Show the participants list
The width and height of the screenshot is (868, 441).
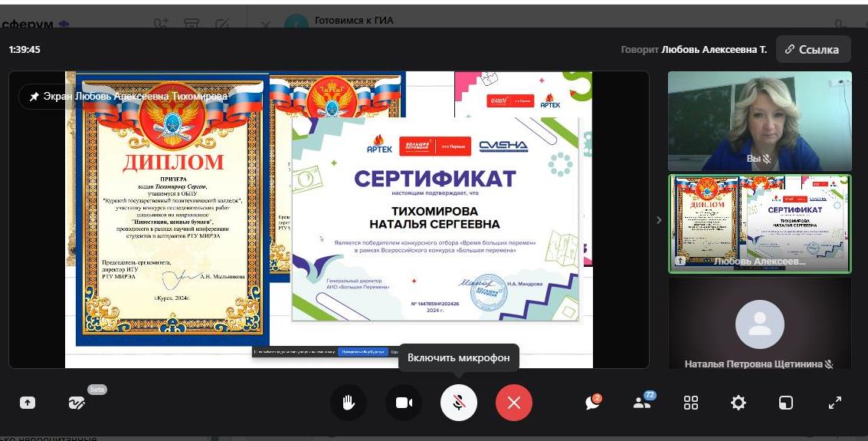(642, 403)
